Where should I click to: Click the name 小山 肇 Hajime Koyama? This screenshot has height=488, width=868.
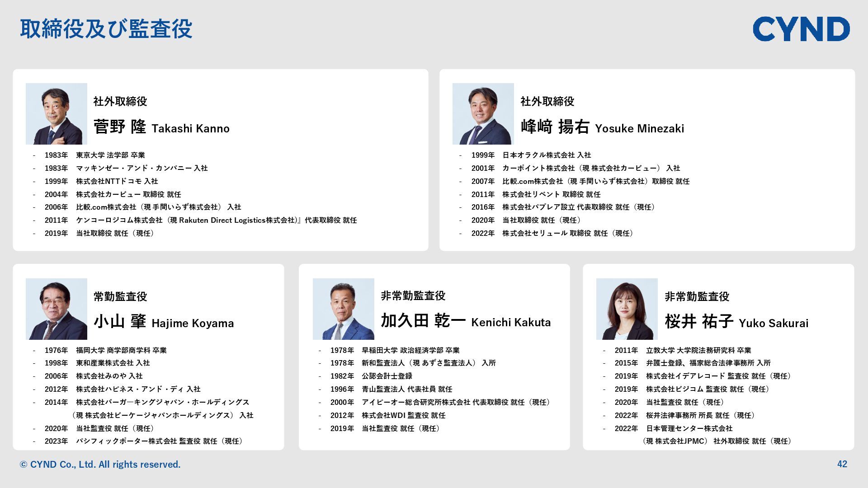[164, 322]
